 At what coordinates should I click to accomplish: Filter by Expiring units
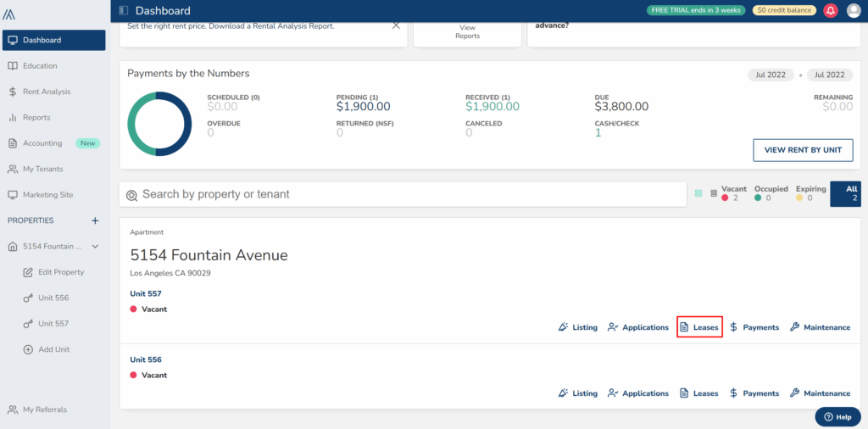[810, 193]
